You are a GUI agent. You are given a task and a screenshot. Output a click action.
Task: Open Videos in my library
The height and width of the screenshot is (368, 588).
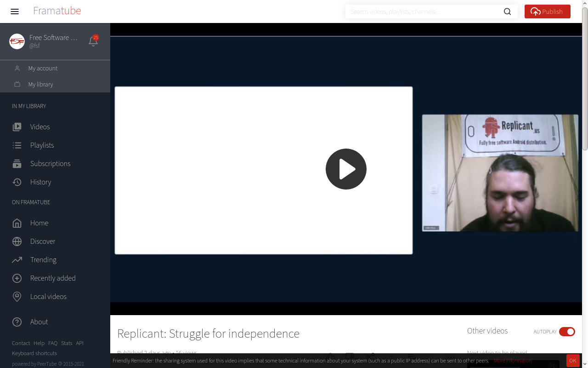click(x=40, y=126)
